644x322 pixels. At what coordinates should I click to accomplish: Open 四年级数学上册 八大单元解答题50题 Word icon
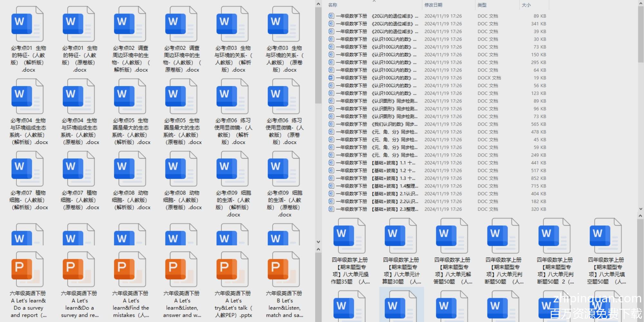pyautogui.click(x=452, y=236)
